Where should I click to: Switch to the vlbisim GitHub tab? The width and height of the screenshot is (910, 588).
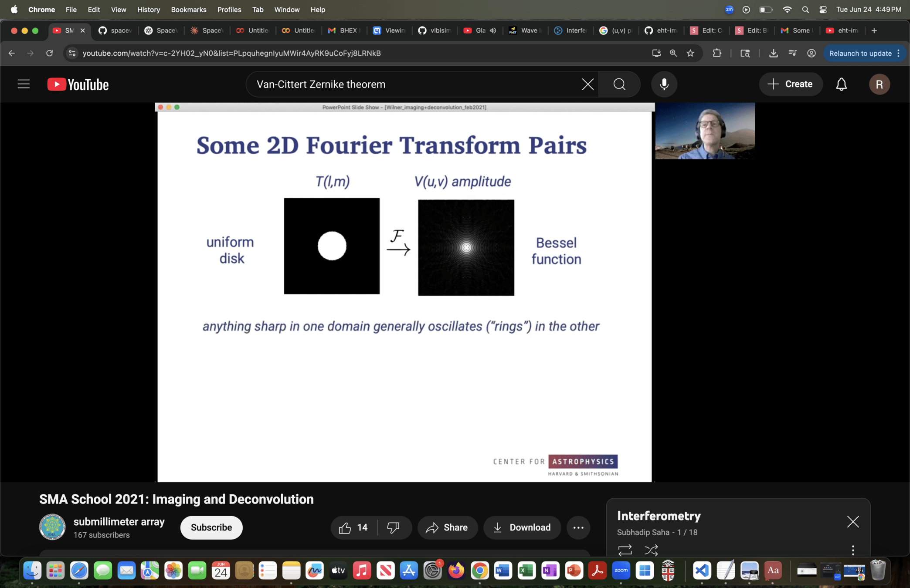(x=435, y=30)
